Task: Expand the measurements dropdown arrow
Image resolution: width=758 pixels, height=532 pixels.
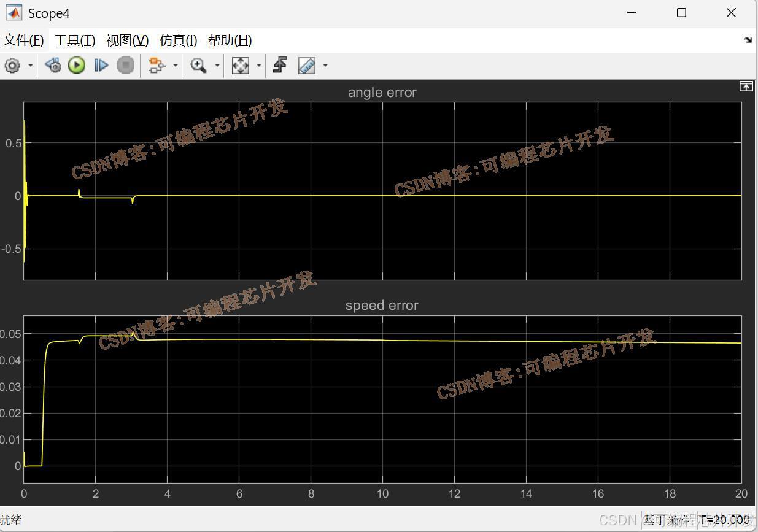Action: click(x=325, y=66)
